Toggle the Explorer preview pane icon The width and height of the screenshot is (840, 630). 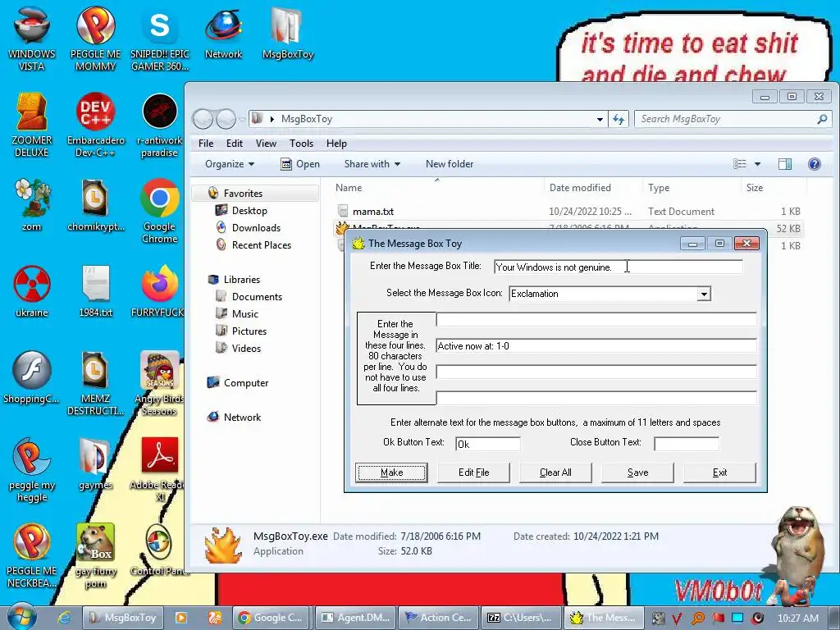pyautogui.click(x=785, y=164)
